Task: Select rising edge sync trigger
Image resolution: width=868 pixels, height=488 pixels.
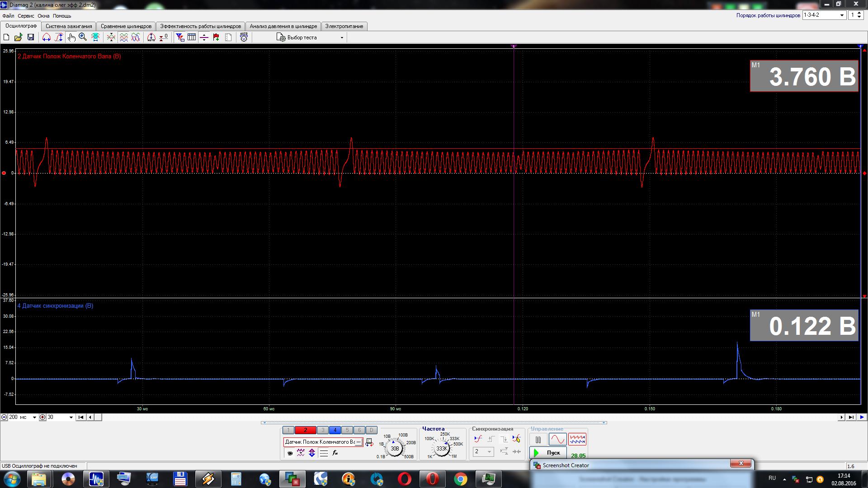Action: [x=491, y=439]
